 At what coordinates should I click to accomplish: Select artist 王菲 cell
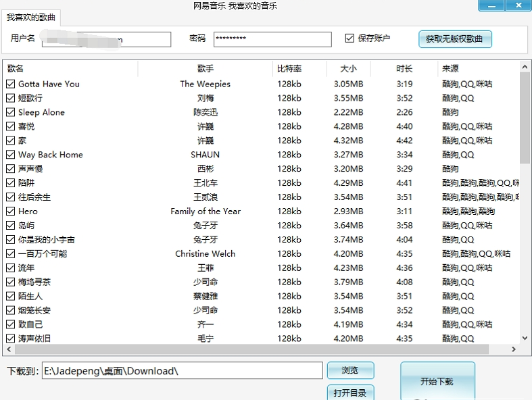205,268
